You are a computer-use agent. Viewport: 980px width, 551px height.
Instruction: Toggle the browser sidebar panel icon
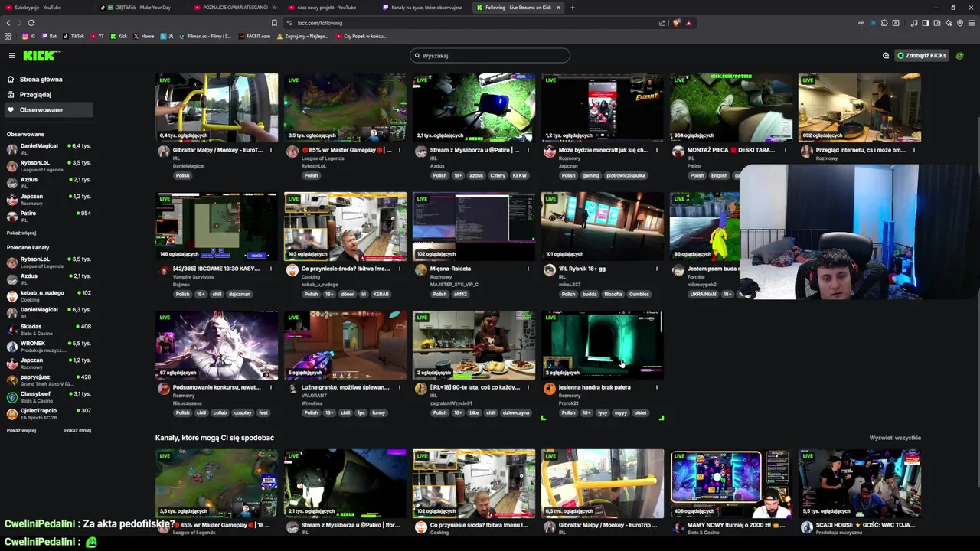coord(926,23)
